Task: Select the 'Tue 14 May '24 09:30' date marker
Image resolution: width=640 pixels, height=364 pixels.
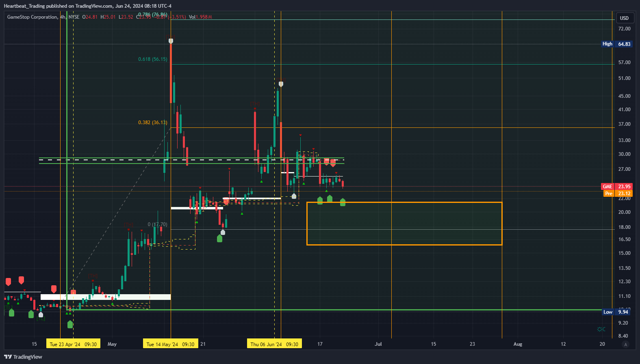Action: tap(171, 344)
